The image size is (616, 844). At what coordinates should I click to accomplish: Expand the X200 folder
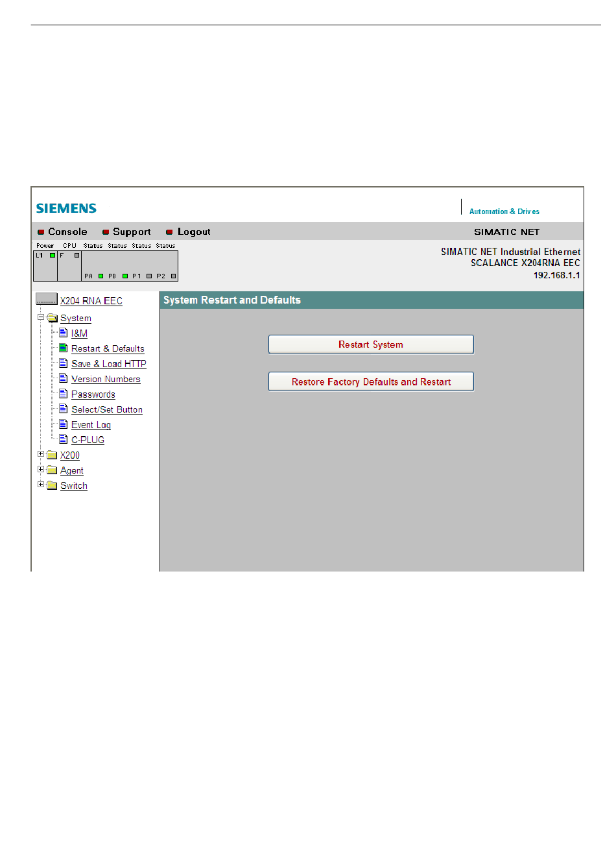point(41,454)
